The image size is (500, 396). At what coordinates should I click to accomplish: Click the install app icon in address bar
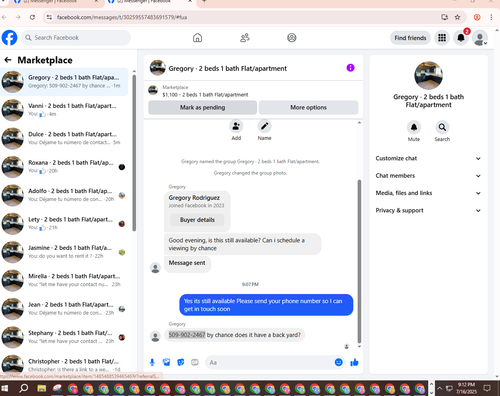coord(444,17)
